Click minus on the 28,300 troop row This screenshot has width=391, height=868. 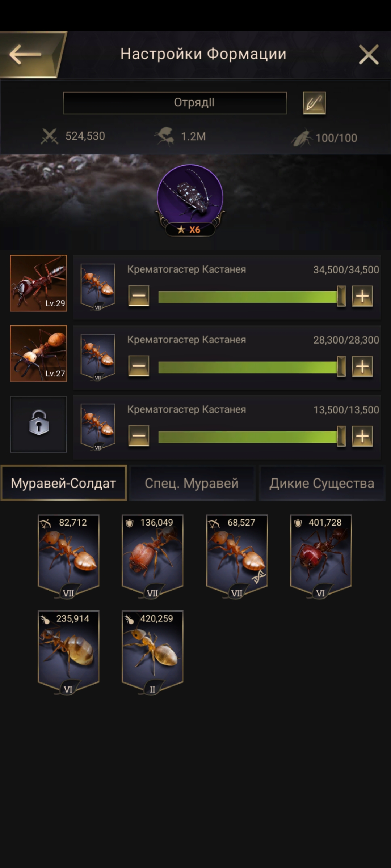pyautogui.click(x=139, y=366)
